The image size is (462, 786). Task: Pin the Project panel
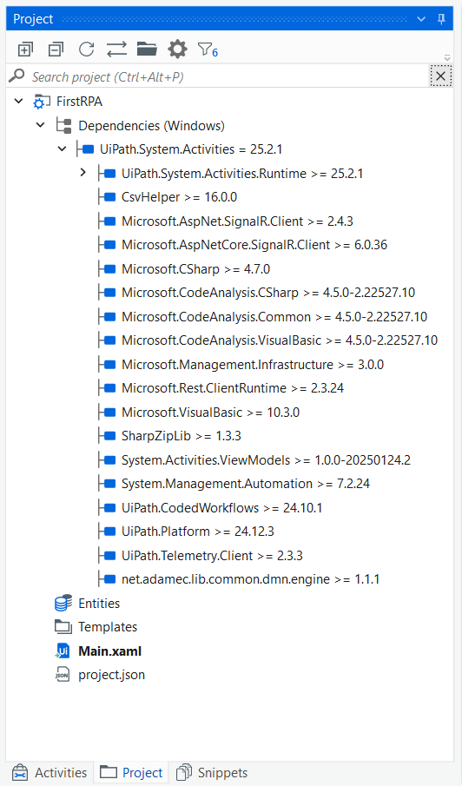(441, 19)
